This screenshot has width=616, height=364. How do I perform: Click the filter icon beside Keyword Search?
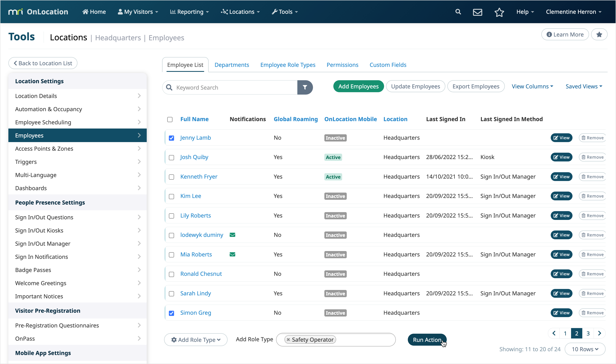tap(305, 87)
